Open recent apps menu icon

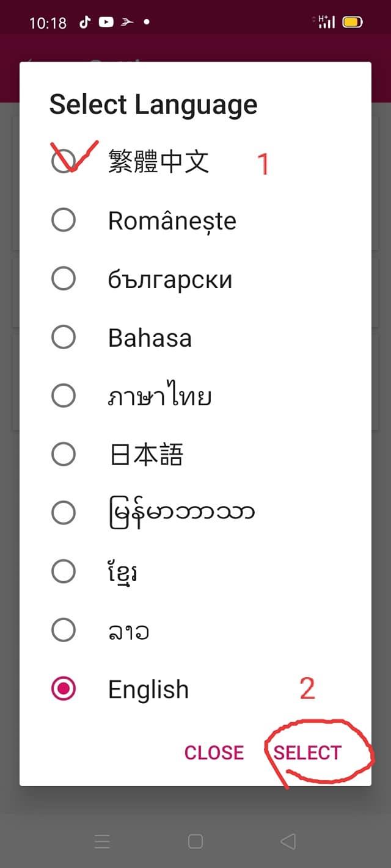(103, 842)
